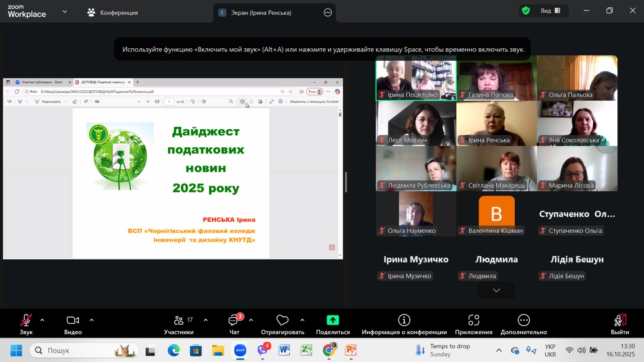Leave the meeting
The image size is (644, 362).
click(x=619, y=325)
